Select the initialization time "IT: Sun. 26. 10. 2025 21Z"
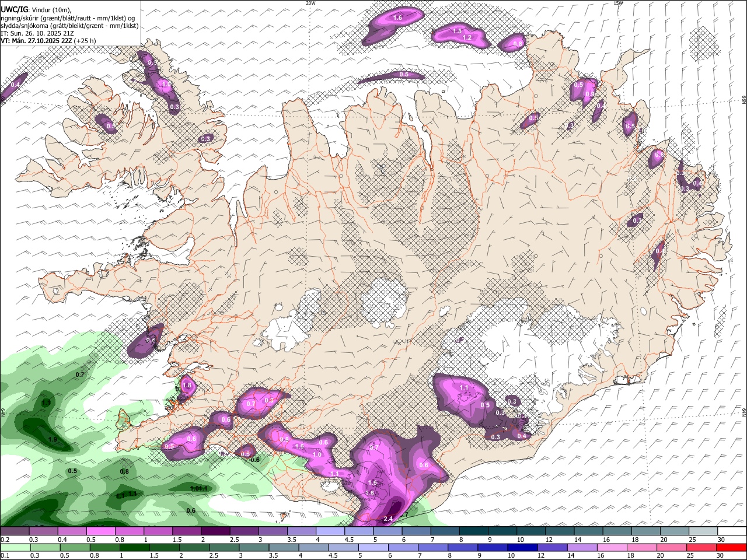 37,33
